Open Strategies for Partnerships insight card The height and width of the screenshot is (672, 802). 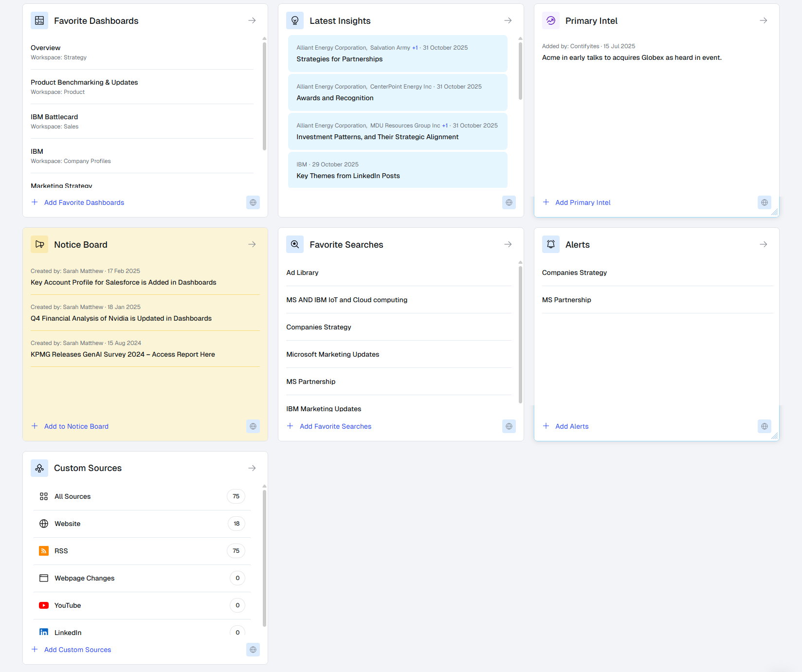[397, 54]
